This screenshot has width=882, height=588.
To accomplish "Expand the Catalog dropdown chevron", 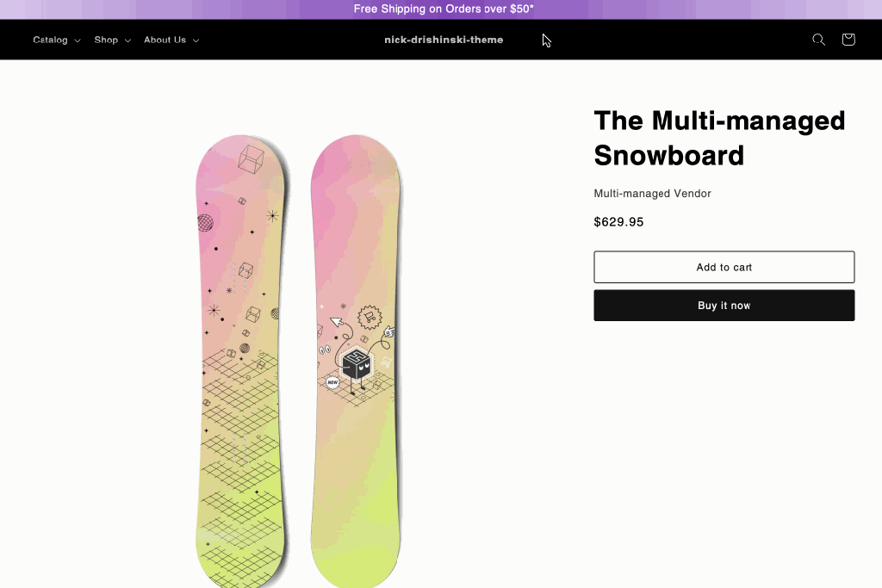I will 78,40.
